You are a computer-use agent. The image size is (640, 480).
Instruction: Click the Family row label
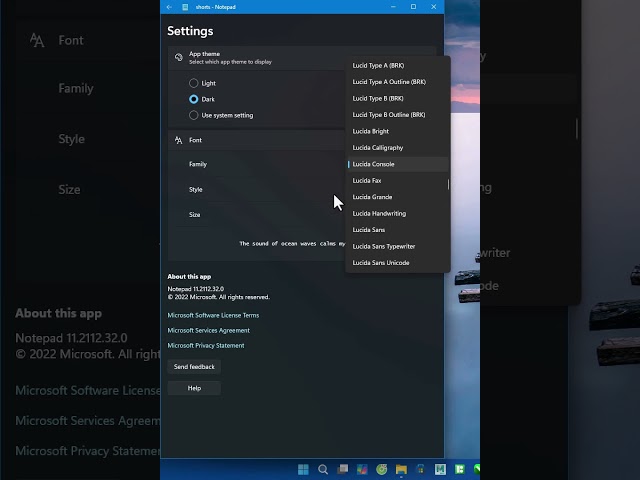pos(198,164)
